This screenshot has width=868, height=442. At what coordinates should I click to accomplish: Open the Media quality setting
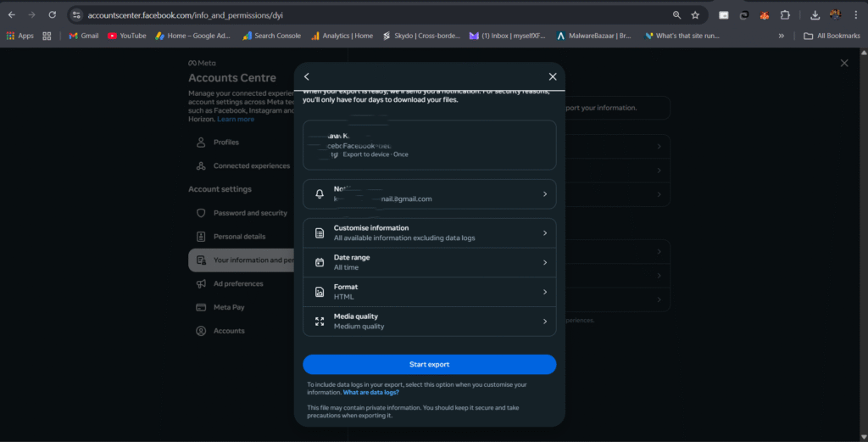click(430, 321)
